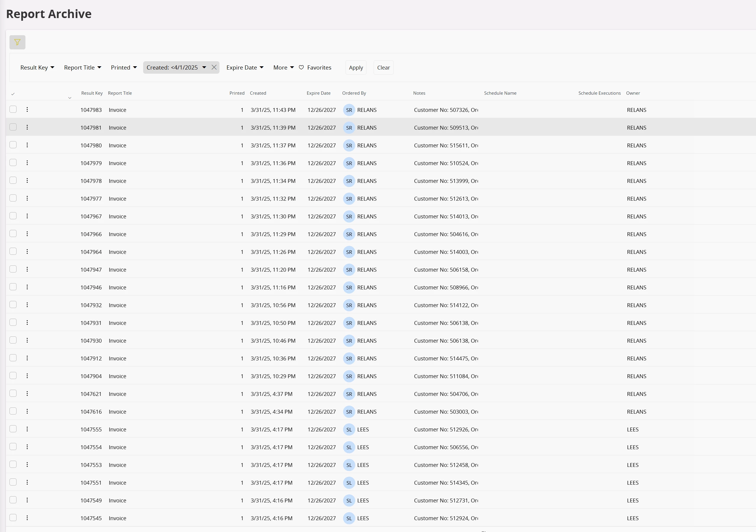Image resolution: width=756 pixels, height=532 pixels.
Task: Click the Schedule Name column header
Action: click(500, 93)
